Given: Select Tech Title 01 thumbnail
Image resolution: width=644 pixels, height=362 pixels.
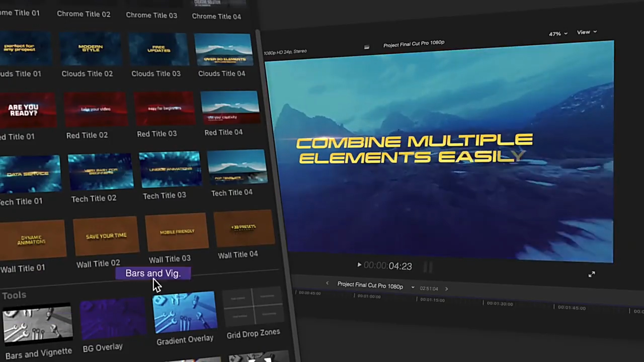Looking at the screenshot, I should [x=30, y=174].
